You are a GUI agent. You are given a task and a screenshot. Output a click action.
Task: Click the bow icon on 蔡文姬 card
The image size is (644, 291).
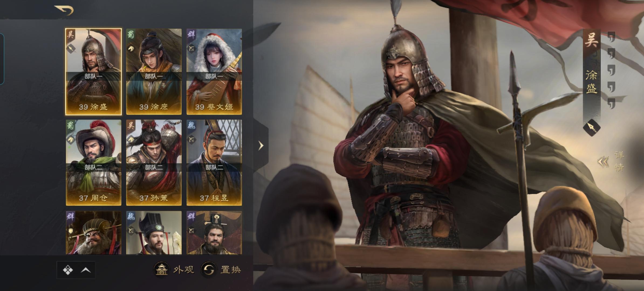192,49
